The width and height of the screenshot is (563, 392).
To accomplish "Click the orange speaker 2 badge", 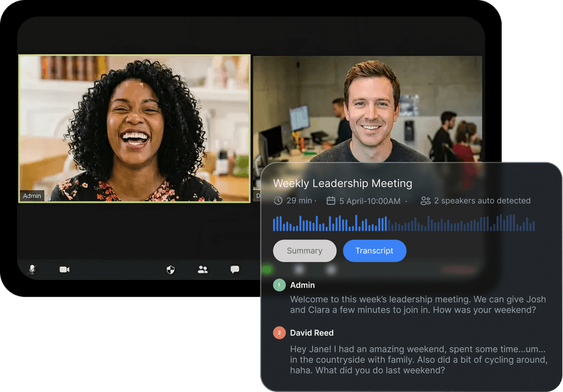I will (x=279, y=333).
